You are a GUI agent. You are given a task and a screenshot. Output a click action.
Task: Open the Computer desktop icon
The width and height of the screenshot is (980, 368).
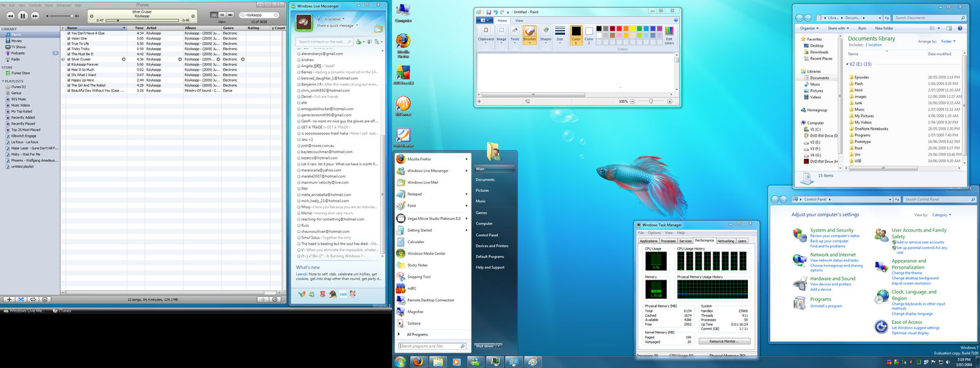pos(403,13)
